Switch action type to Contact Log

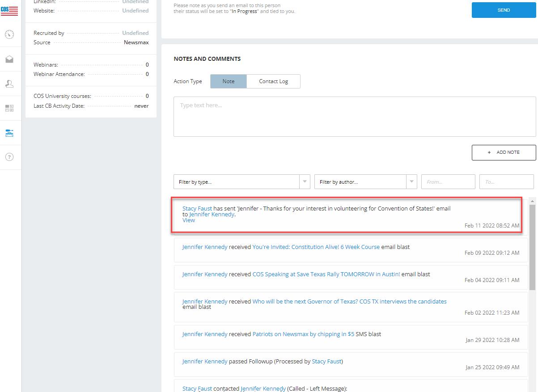tap(273, 81)
